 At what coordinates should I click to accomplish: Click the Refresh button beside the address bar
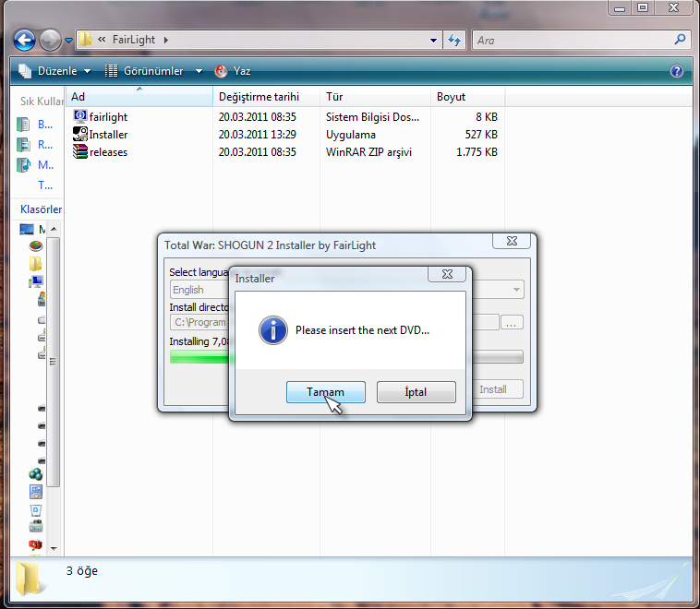point(454,41)
